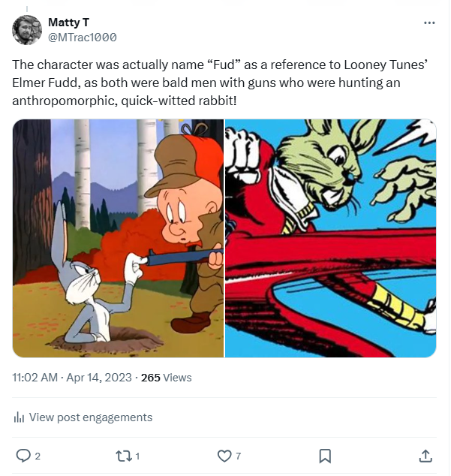Open the green comic rabbit image
Viewport: 451px width, 476px height.
coord(331,238)
